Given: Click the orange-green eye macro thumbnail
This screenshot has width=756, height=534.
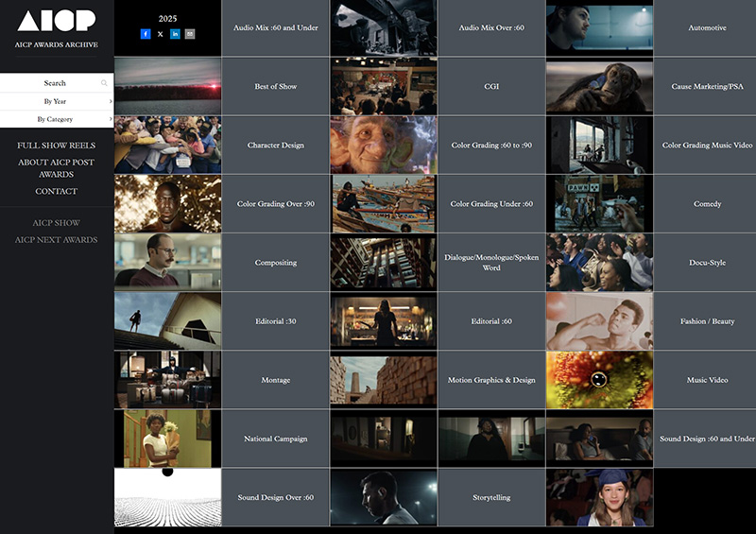Looking at the screenshot, I should (x=599, y=380).
